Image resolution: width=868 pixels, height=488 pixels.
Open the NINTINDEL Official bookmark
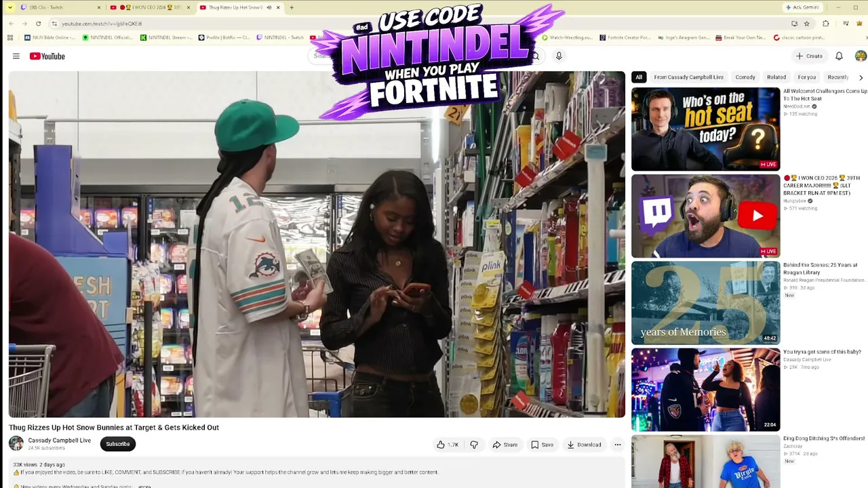click(x=108, y=37)
